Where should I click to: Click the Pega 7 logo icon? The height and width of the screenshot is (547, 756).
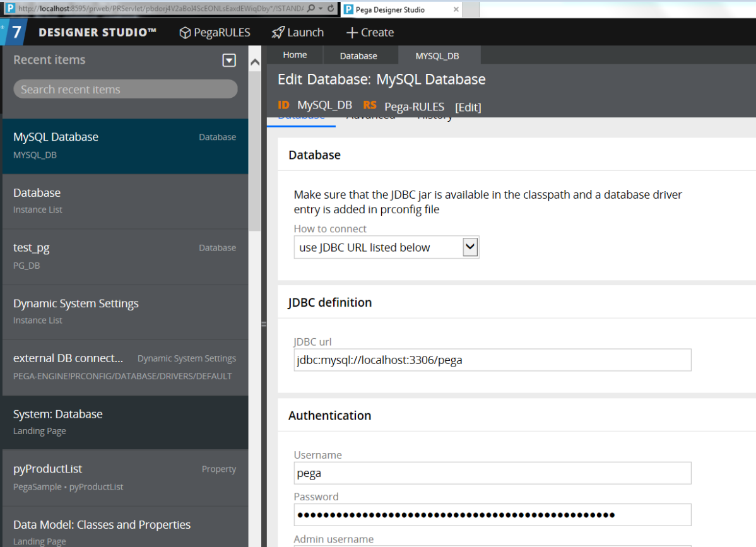tap(15, 32)
